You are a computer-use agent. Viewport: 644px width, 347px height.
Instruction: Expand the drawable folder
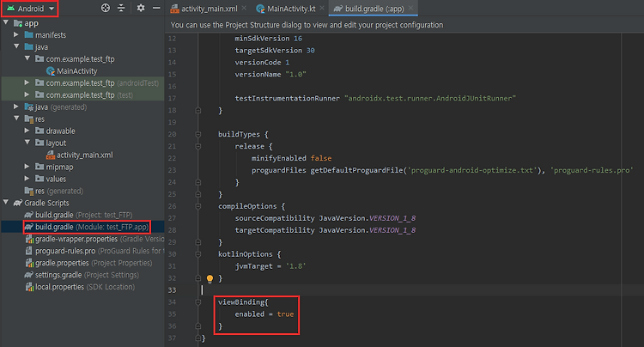click(27, 131)
